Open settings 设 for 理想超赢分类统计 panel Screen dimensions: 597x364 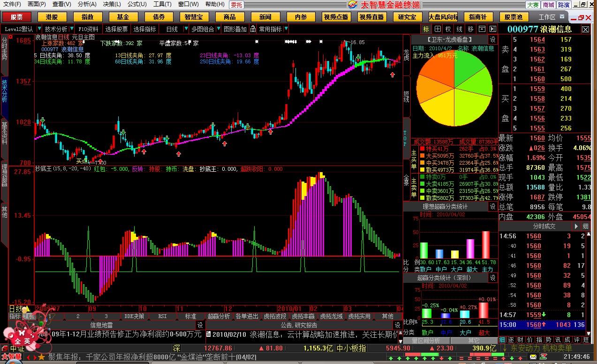point(492,206)
